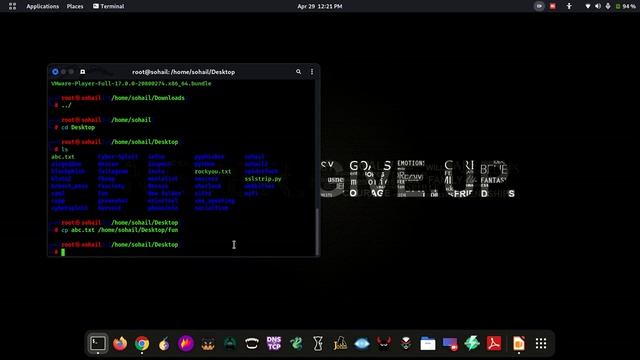Click the cd Desktop command line

pos(78,127)
